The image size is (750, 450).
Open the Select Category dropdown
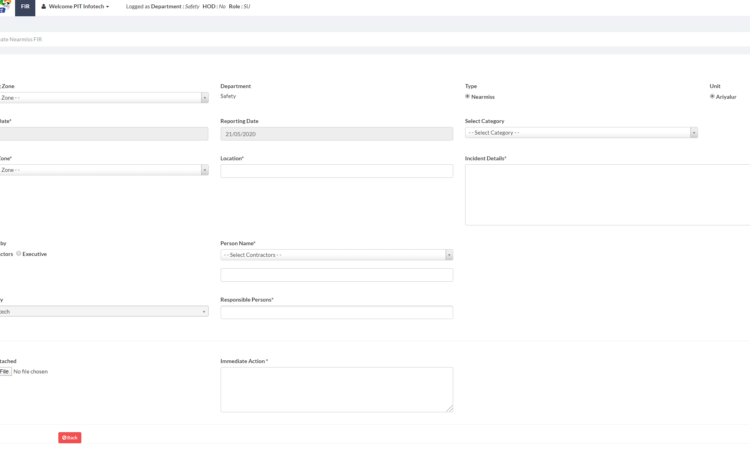coord(578,133)
